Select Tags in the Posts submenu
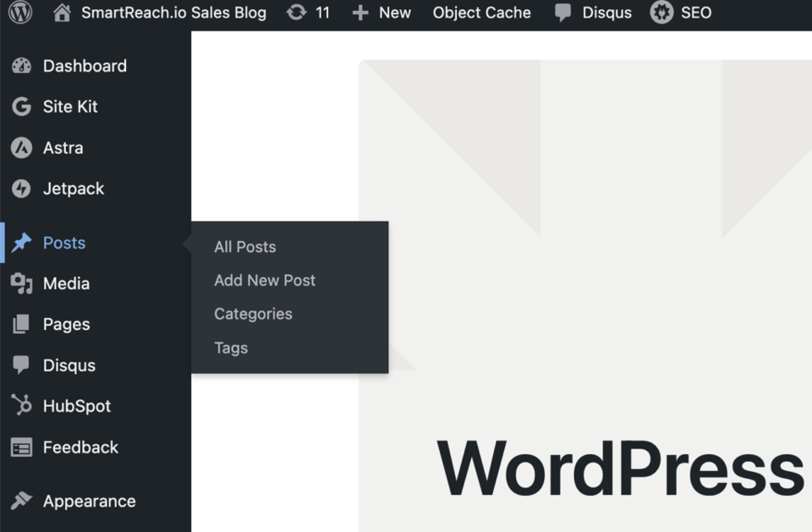The image size is (812, 532). tap(231, 348)
